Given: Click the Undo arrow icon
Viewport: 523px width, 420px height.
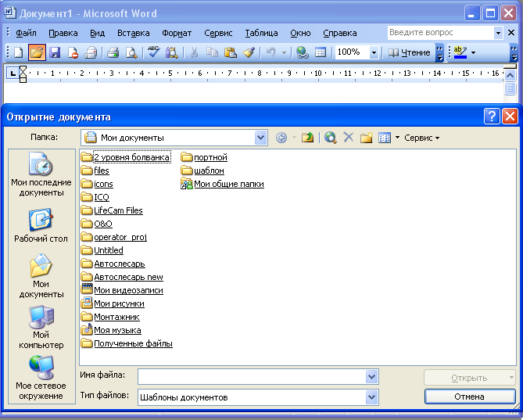Looking at the screenshot, I should pyautogui.click(x=271, y=52).
